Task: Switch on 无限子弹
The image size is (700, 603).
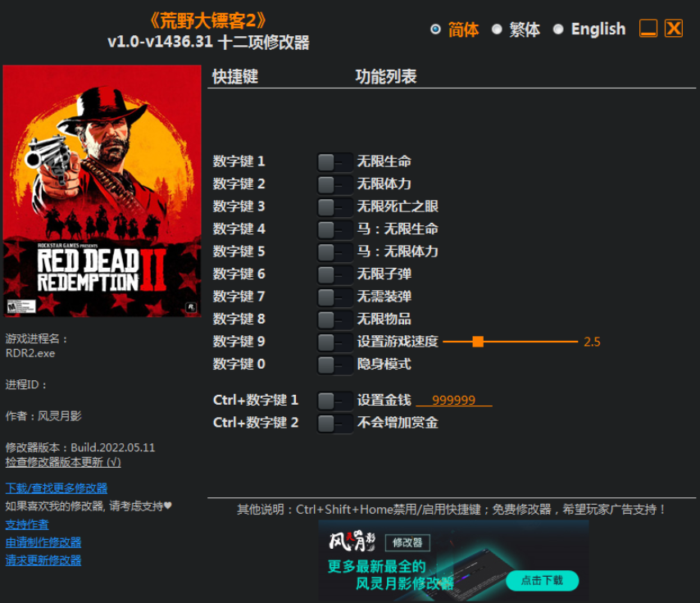Action: 334,274
